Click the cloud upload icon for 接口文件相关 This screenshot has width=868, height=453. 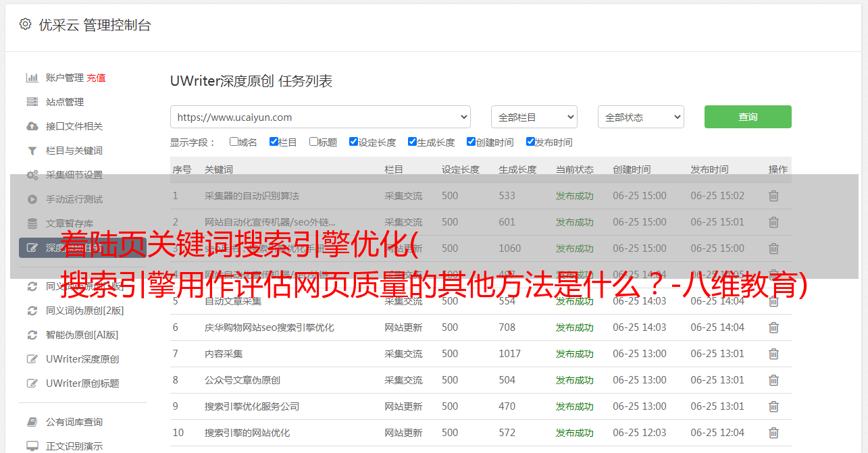coord(32,126)
